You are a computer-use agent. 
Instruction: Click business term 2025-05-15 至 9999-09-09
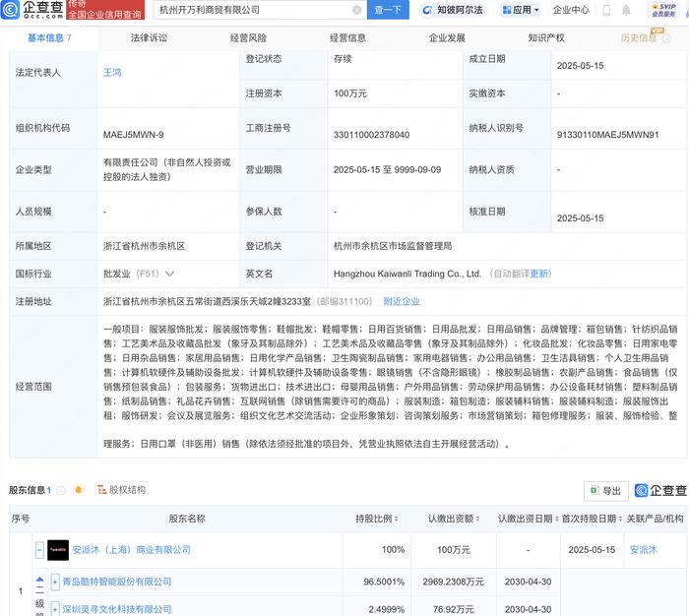pyautogui.click(x=387, y=170)
